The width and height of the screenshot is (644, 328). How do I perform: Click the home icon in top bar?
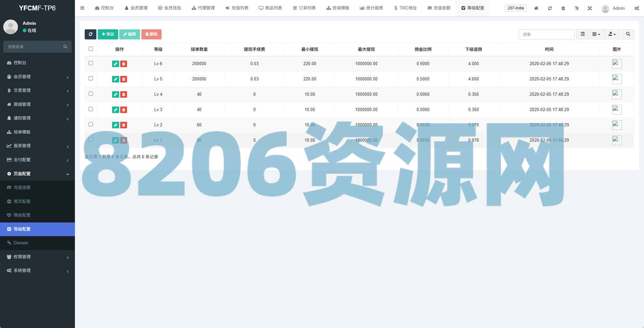pyautogui.click(x=536, y=8)
